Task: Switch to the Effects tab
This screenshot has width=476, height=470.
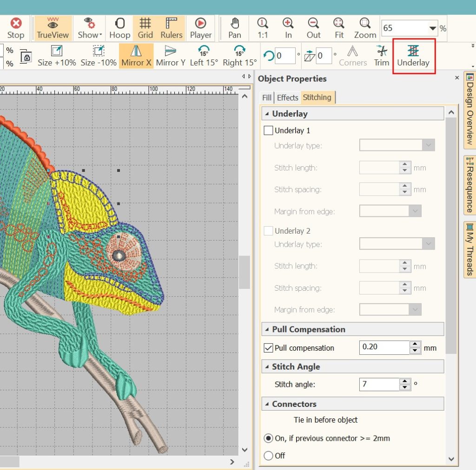Action: (x=287, y=98)
